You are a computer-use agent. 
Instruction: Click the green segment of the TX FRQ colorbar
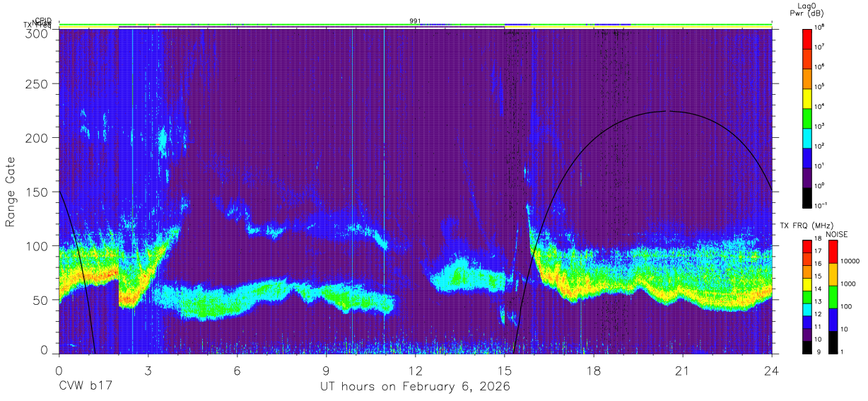pos(807,297)
